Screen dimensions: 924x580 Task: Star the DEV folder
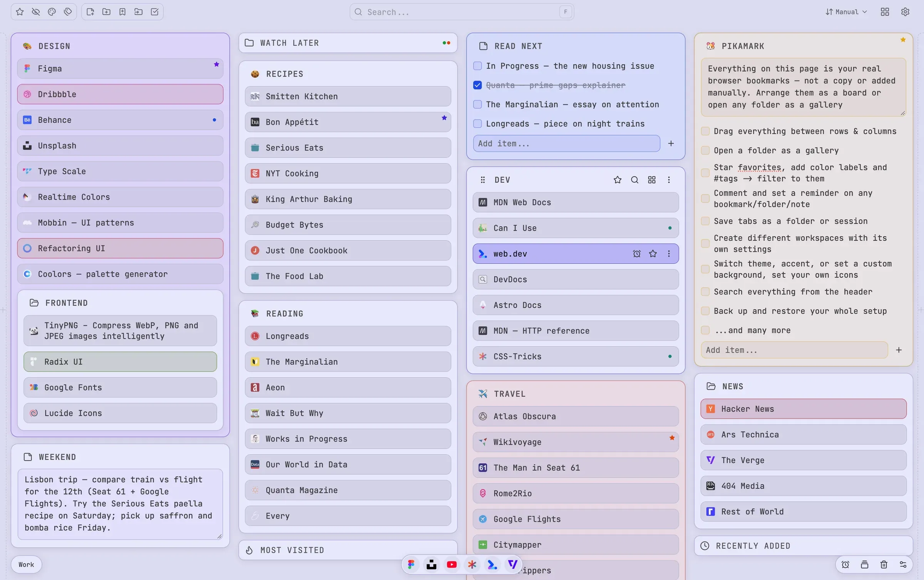618,180
